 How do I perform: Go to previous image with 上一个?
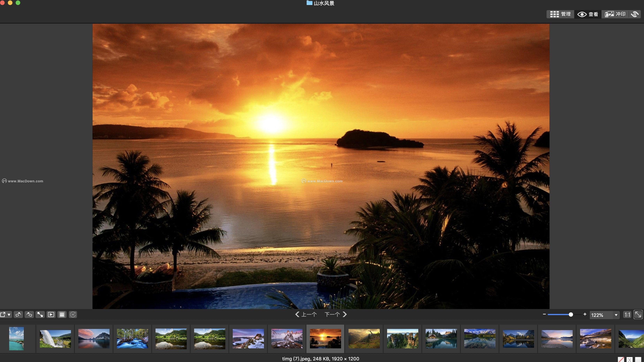click(306, 315)
